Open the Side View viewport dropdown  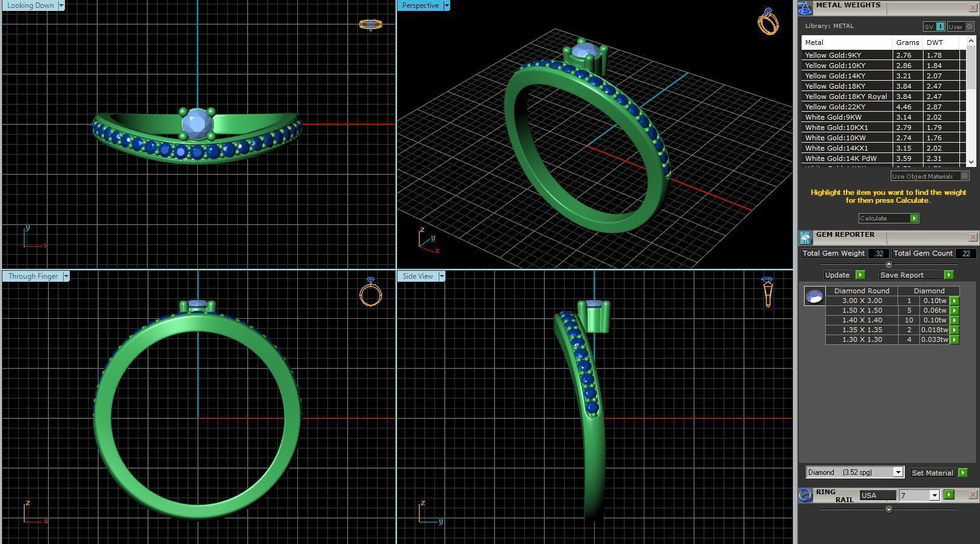pyautogui.click(x=442, y=276)
